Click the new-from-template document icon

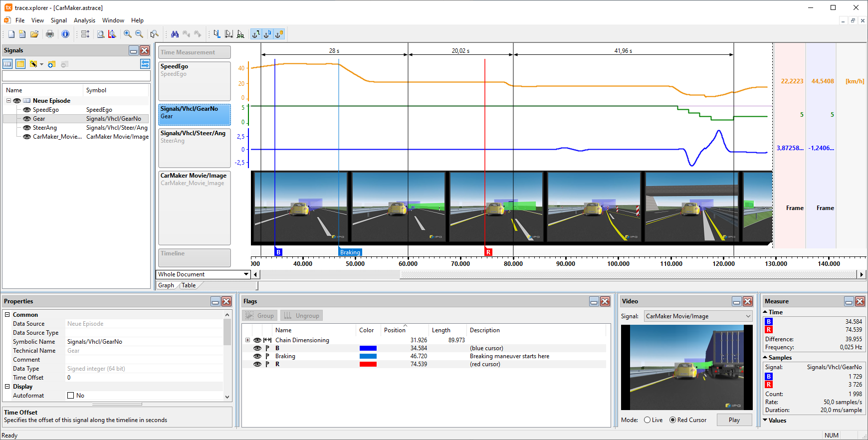click(22, 34)
